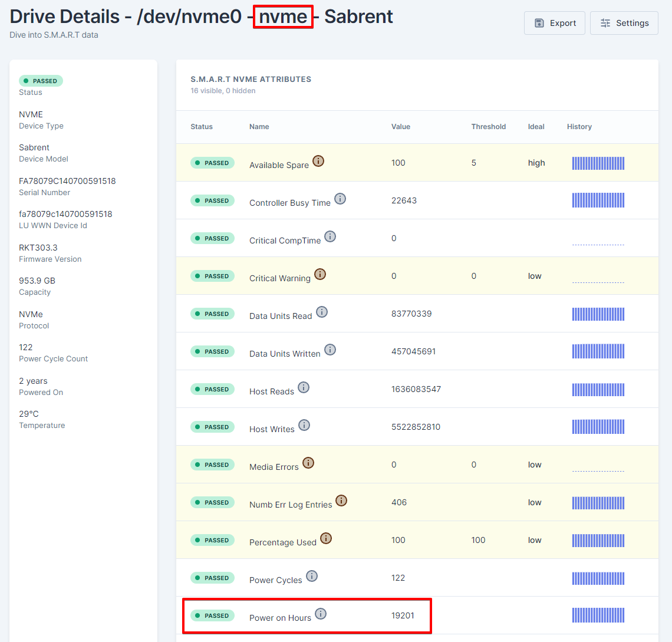Open the Power on Hours info icon
Screen dimensions: 672x642
(x=321, y=614)
